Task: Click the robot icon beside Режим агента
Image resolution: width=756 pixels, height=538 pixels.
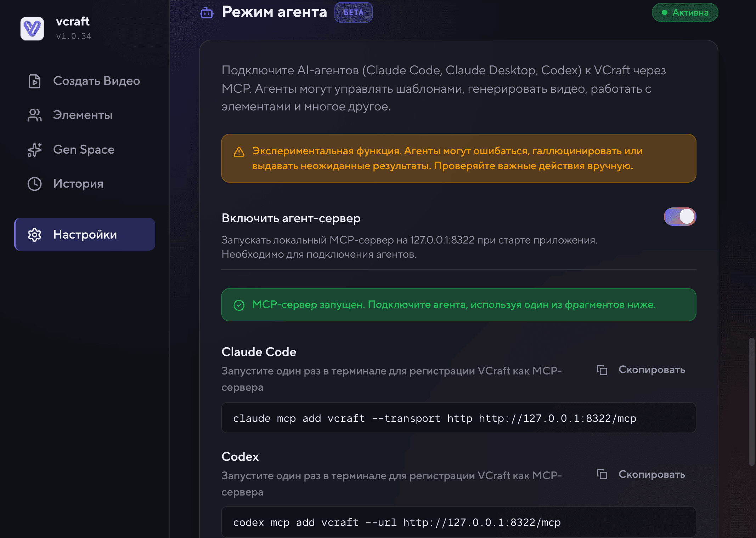Action: pos(207,13)
